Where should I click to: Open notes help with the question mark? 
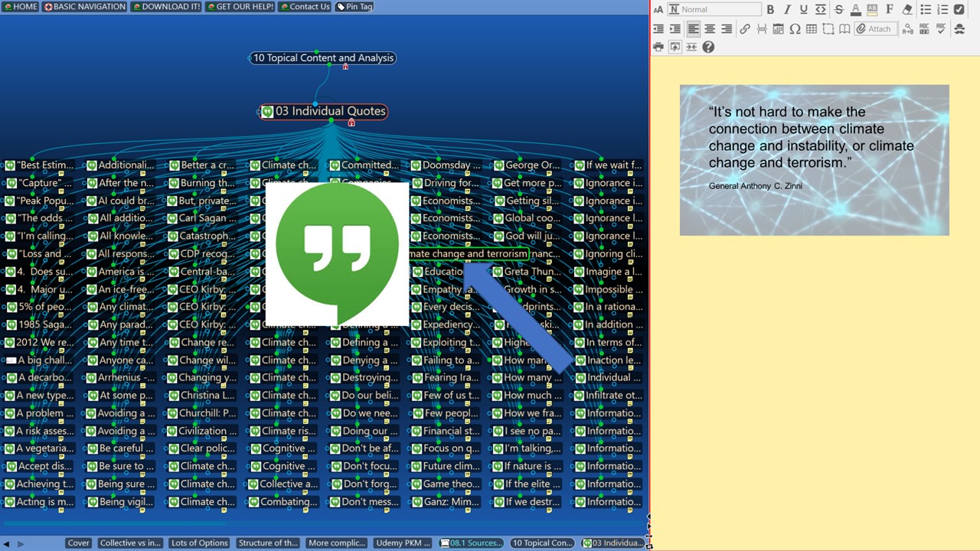[708, 47]
